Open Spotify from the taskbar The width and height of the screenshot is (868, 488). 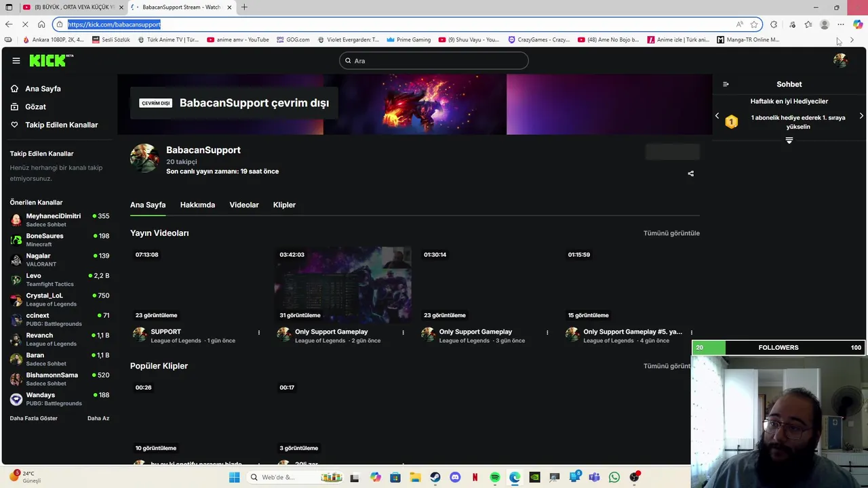(495, 477)
